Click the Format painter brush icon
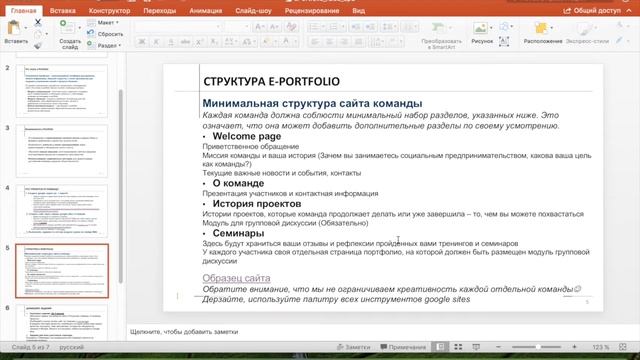Screen dimensions: 640x360 pos(38,46)
